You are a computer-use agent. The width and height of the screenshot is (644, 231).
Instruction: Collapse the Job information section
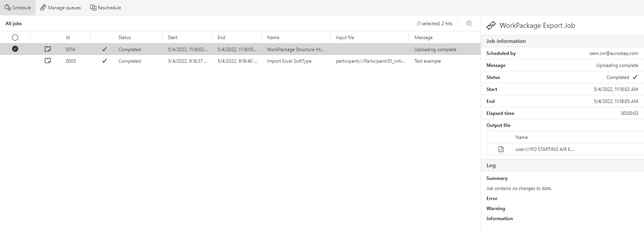[506, 41]
